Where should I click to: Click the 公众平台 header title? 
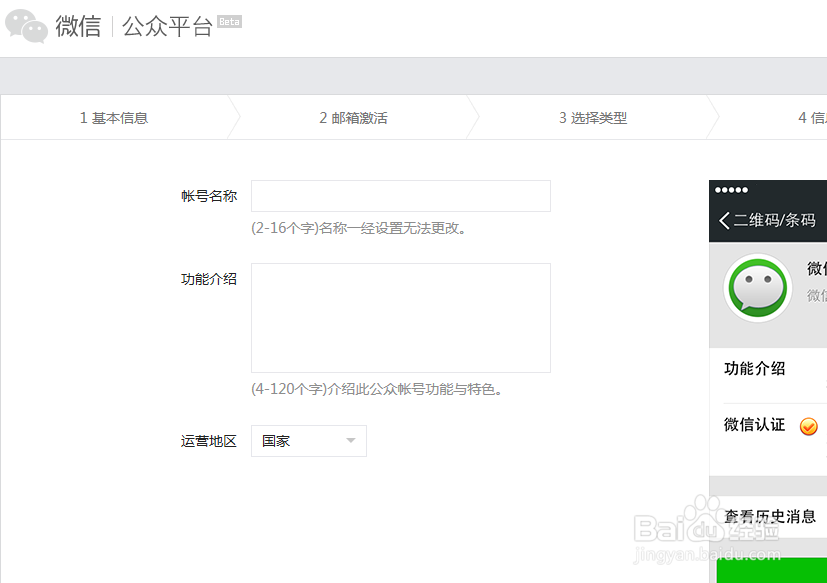pyautogui.click(x=167, y=26)
